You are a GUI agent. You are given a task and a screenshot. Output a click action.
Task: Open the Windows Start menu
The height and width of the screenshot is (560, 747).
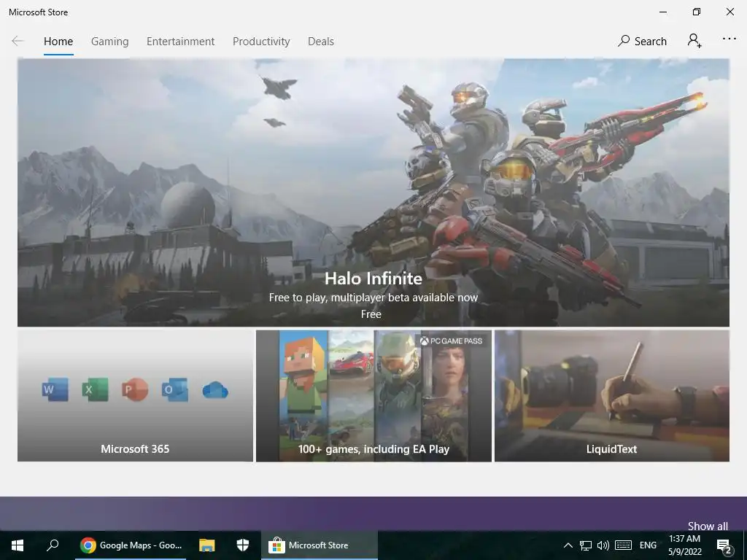coord(18,545)
